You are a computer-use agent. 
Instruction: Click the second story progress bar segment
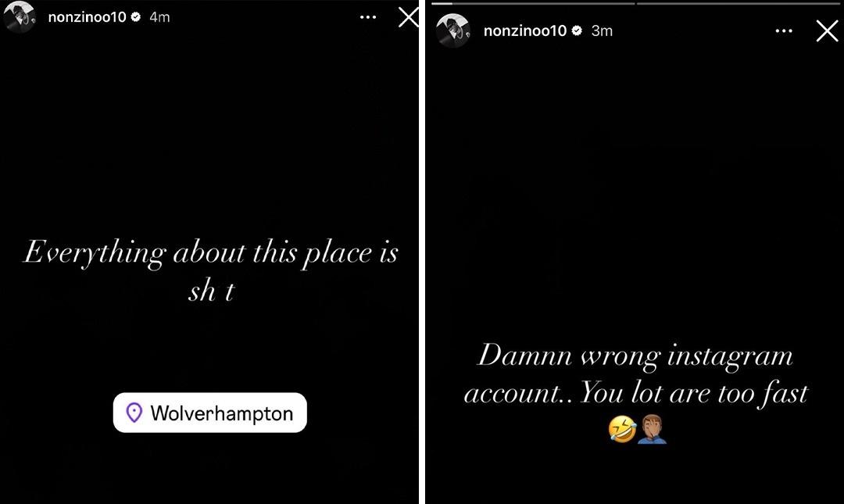[738, 3]
